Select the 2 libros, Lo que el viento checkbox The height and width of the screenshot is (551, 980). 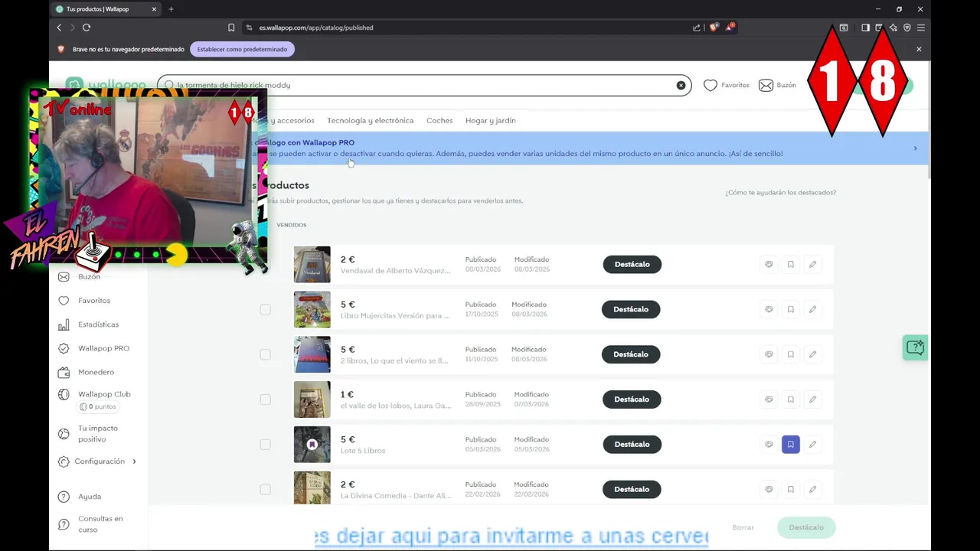pos(265,354)
